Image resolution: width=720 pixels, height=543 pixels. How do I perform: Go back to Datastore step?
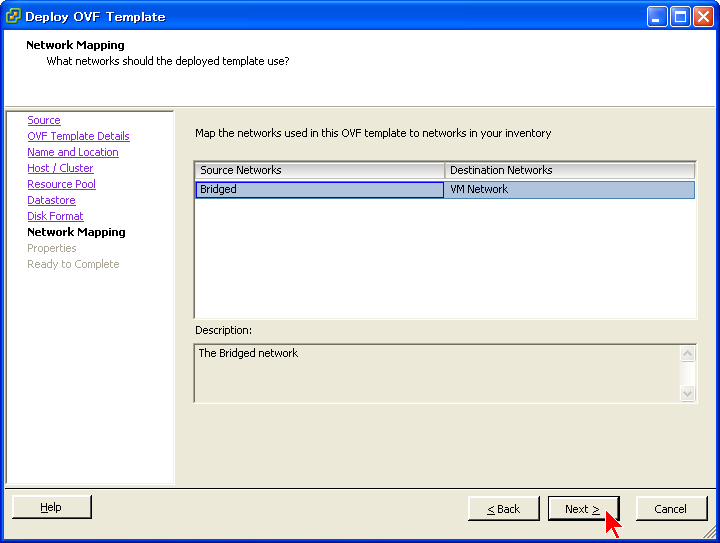coord(51,201)
